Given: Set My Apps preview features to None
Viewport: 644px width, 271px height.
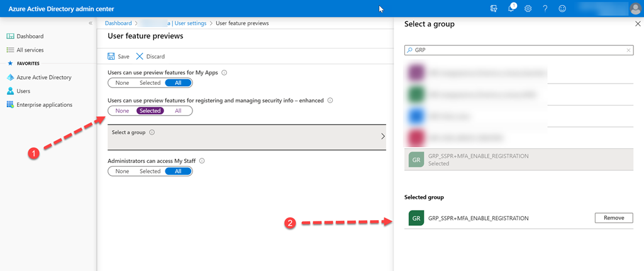Looking at the screenshot, I should [x=122, y=82].
